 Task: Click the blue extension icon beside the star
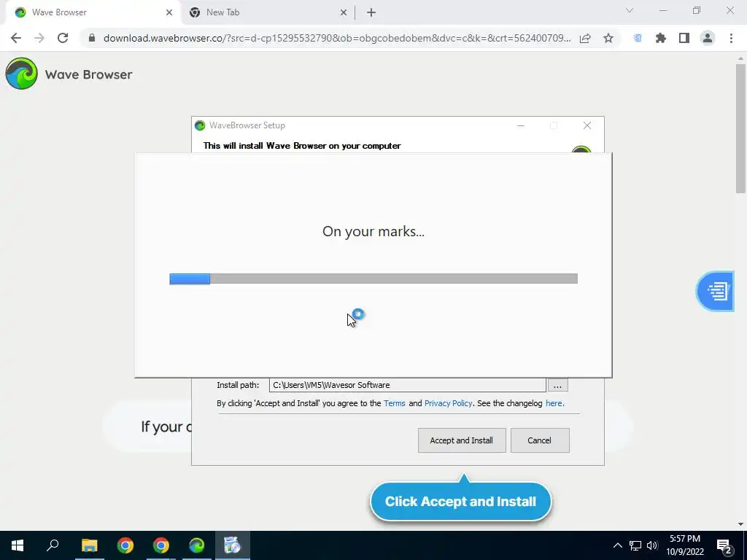(x=638, y=38)
